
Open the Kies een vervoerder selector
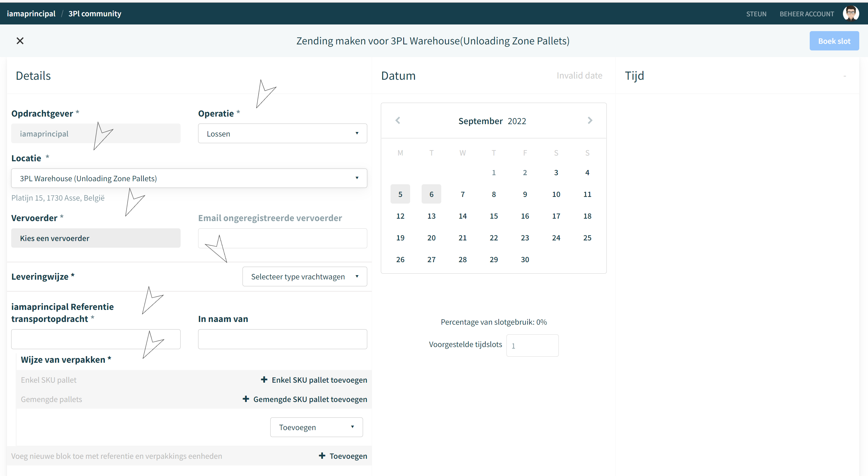pos(96,238)
